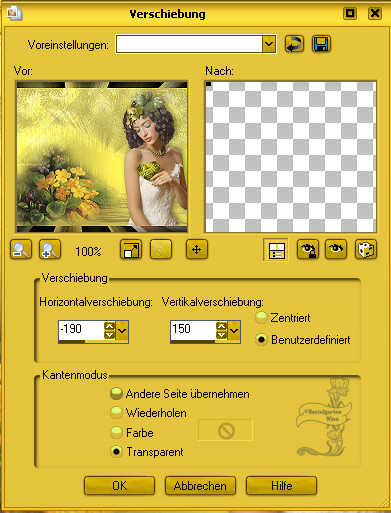Image resolution: width=391 pixels, height=513 pixels.
Task: Decrease Vertikalverschiebung with down arrow
Action: pyautogui.click(x=221, y=335)
